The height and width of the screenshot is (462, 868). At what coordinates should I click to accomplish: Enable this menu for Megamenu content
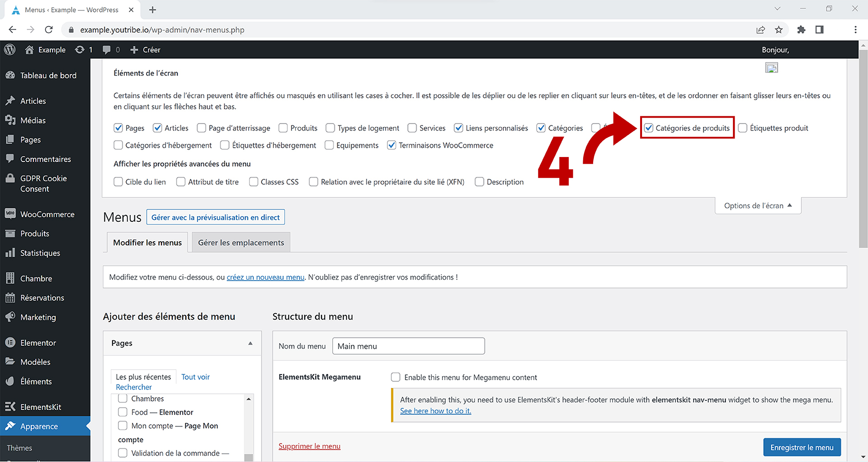(396, 377)
